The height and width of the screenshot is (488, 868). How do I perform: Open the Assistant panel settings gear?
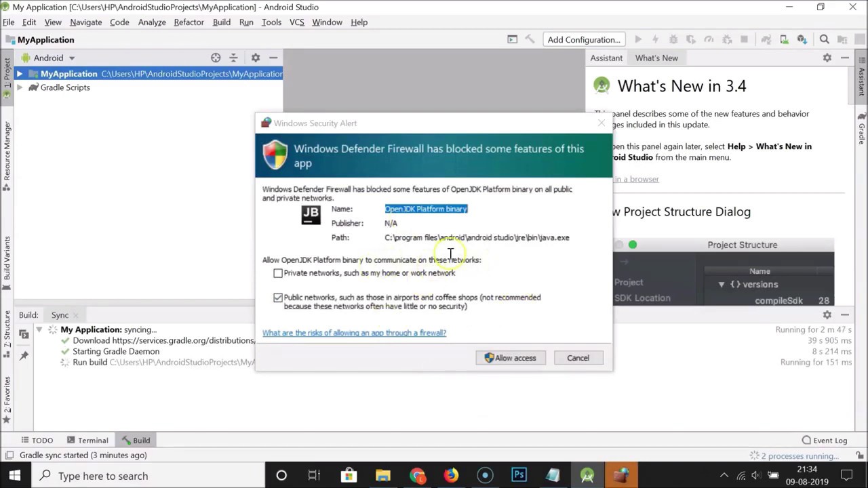tap(827, 58)
